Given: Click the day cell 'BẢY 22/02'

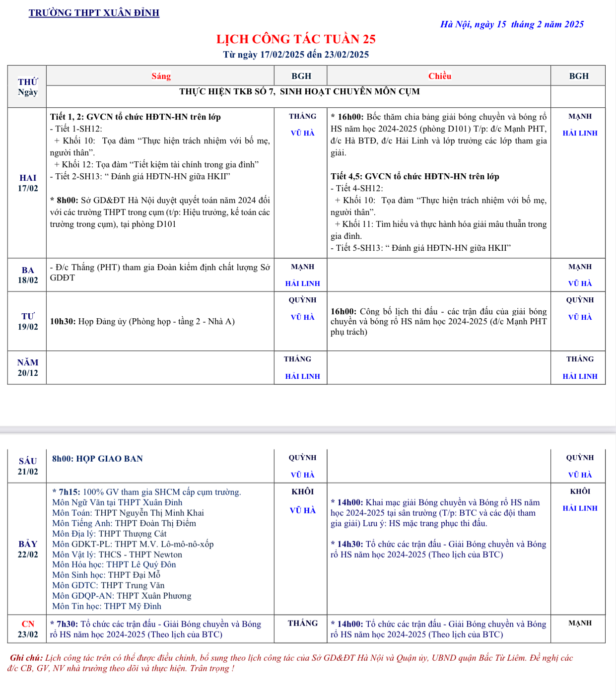Looking at the screenshot, I should [28, 549].
